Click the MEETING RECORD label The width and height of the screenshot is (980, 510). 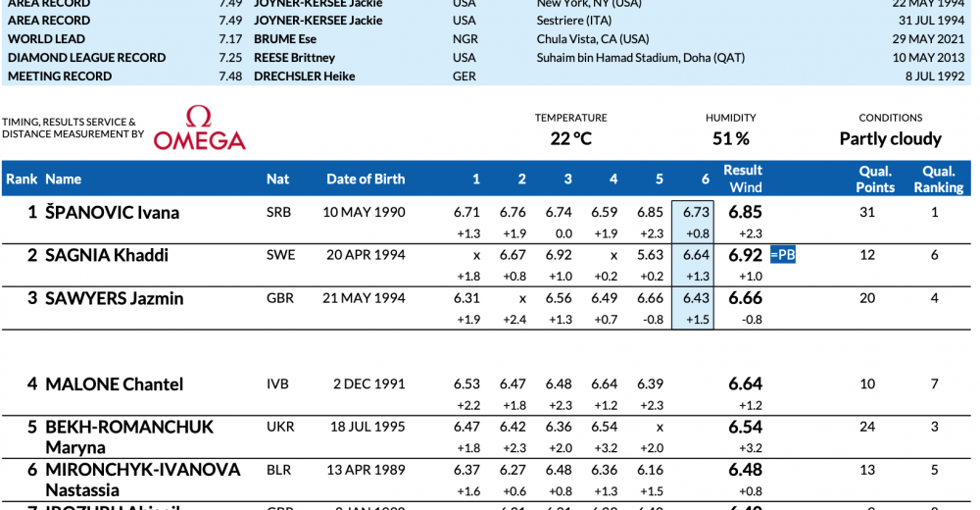click(x=60, y=76)
